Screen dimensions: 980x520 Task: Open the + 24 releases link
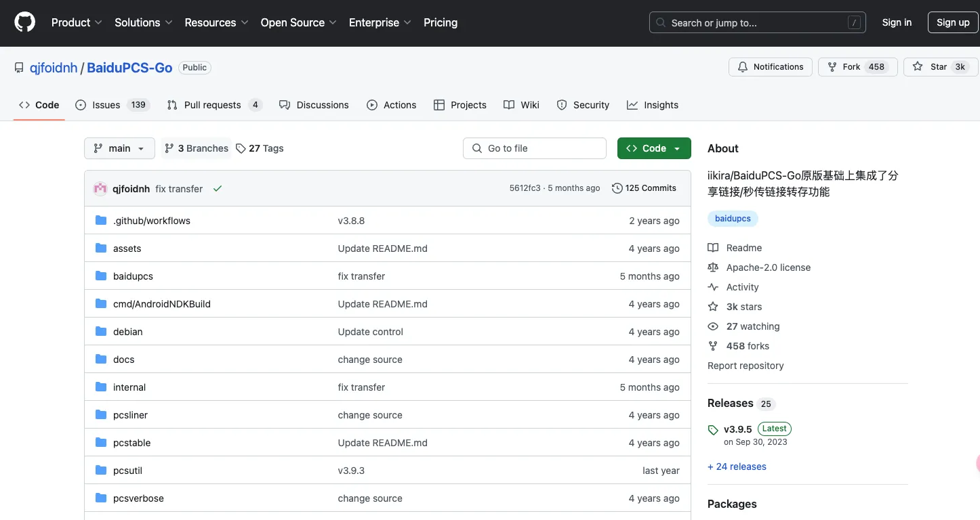tap(737, 467)
